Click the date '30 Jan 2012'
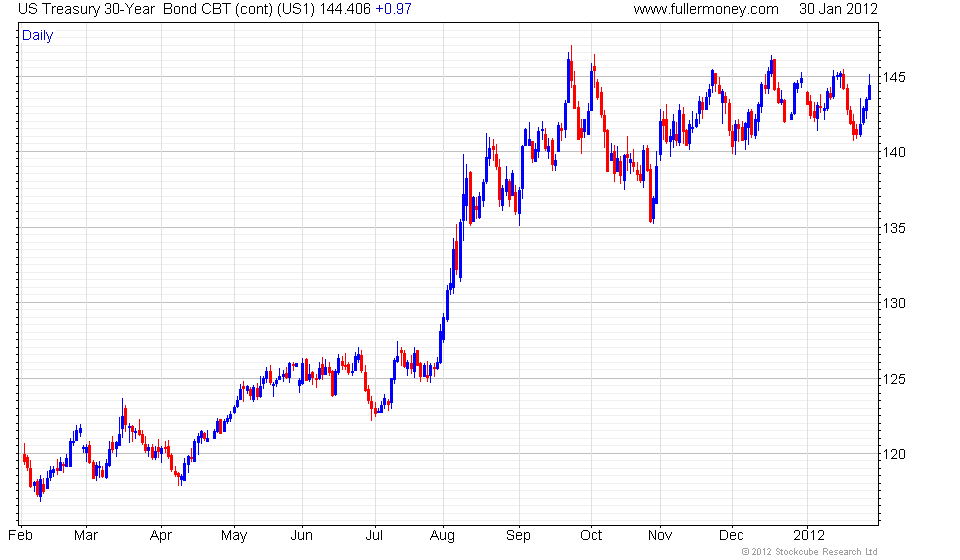Viewport: 960px width, 560px height. click(838, 9)
